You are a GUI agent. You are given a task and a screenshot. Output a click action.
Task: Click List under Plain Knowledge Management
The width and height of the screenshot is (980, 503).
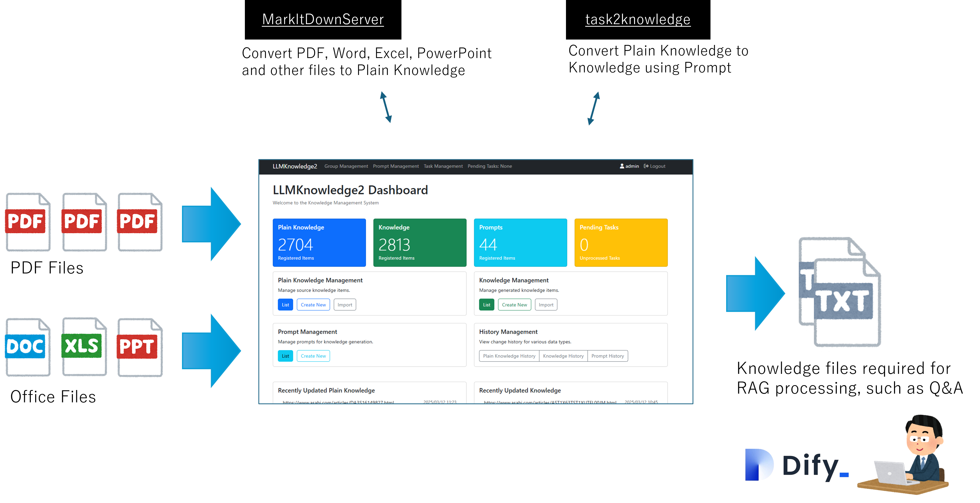pos(285,305)
